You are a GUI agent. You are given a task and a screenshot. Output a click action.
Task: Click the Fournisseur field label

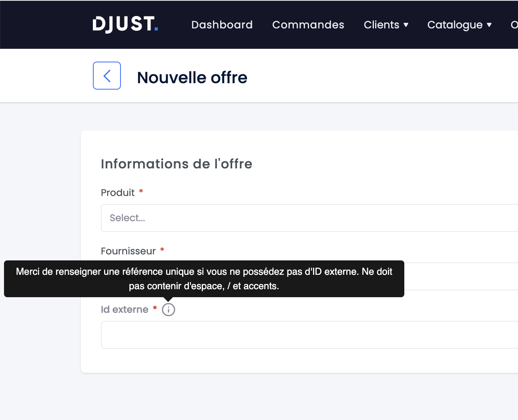tap(128, 251)
